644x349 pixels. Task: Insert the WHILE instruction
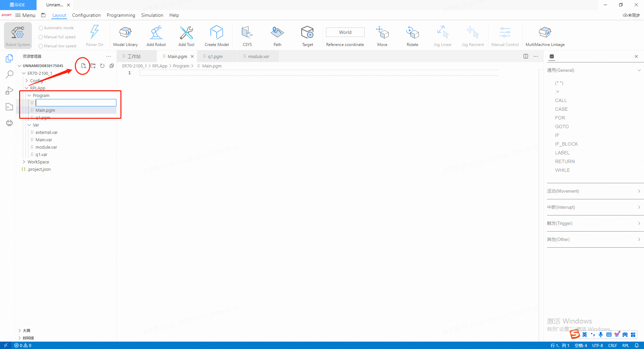click(562, 170)
